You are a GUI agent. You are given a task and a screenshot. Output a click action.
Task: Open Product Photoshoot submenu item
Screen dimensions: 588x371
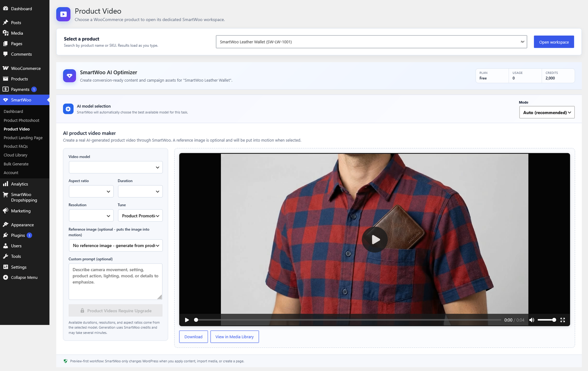tap(21, 120)
